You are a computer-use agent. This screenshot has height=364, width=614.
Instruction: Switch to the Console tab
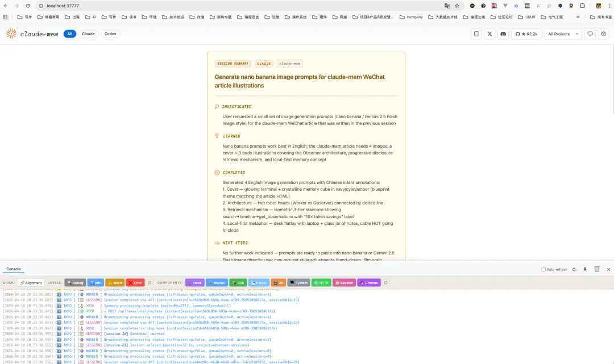tap(13, 269)
